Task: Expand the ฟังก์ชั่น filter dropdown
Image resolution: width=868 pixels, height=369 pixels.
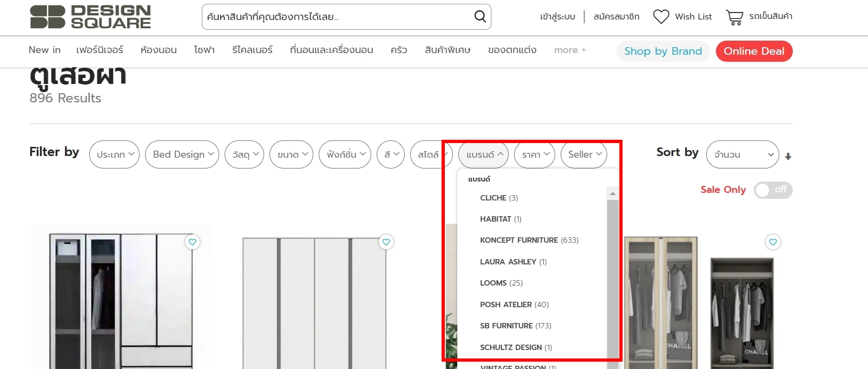Action: pos(345,154)
